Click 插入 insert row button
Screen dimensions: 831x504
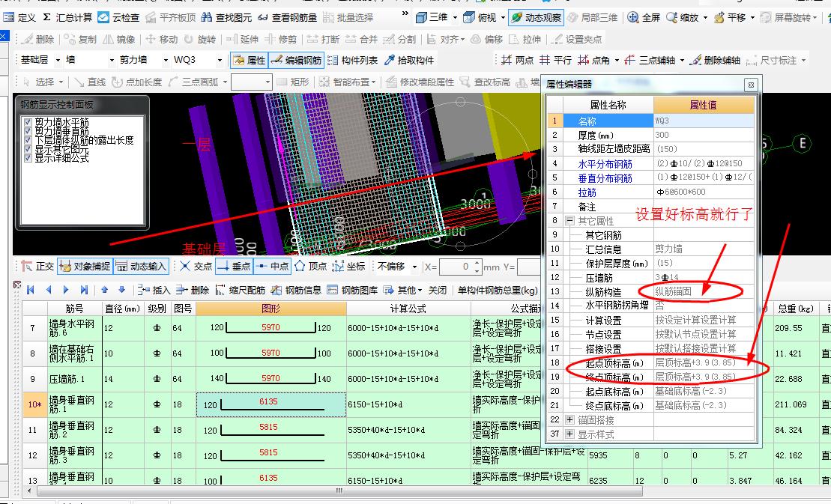(154, 290)
